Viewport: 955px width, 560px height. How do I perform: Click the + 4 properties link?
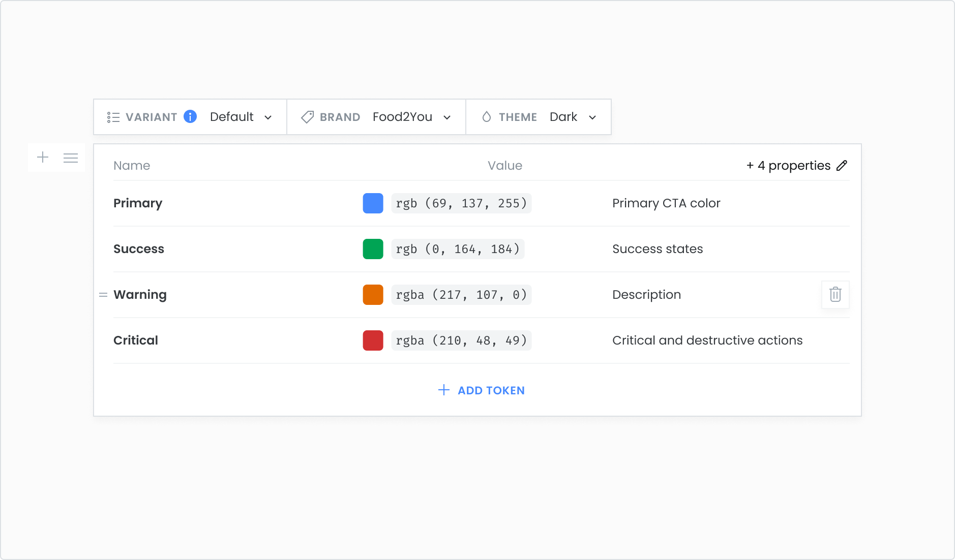pos(788,165)
